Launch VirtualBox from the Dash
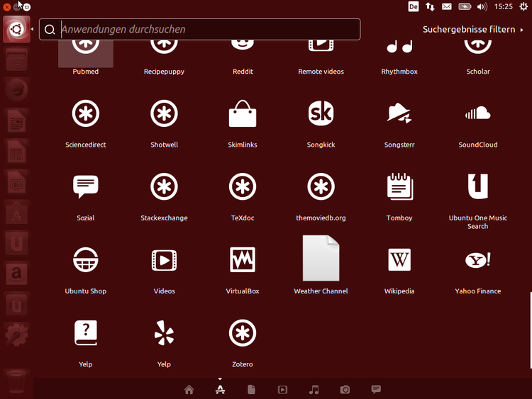This screenshot has width=532, height=399. 243,261
